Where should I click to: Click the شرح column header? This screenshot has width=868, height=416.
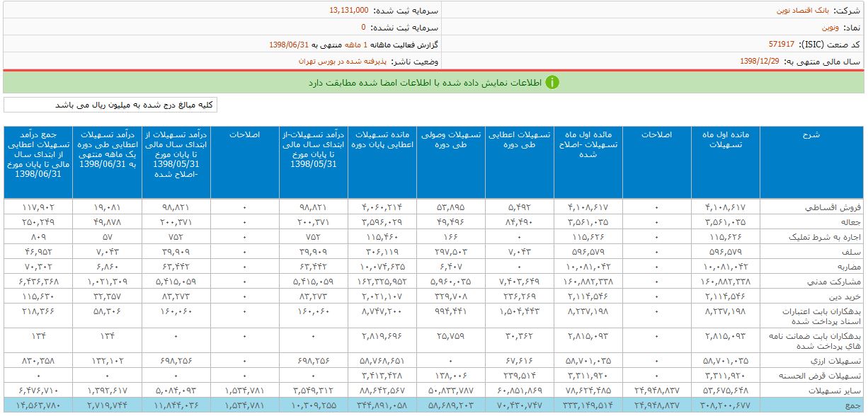click(x=812, y=134)
